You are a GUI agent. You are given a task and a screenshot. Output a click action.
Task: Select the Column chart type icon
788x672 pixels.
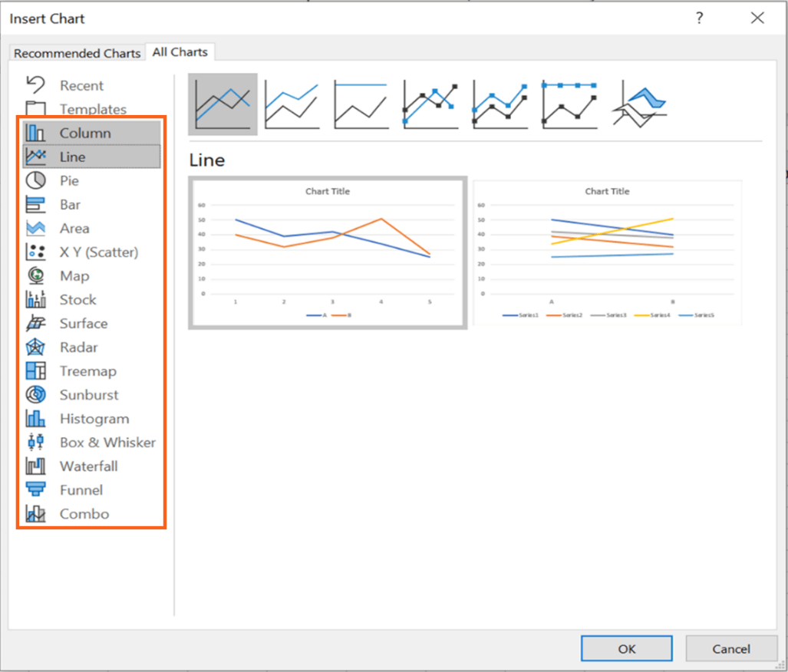[x=81, y=133]
